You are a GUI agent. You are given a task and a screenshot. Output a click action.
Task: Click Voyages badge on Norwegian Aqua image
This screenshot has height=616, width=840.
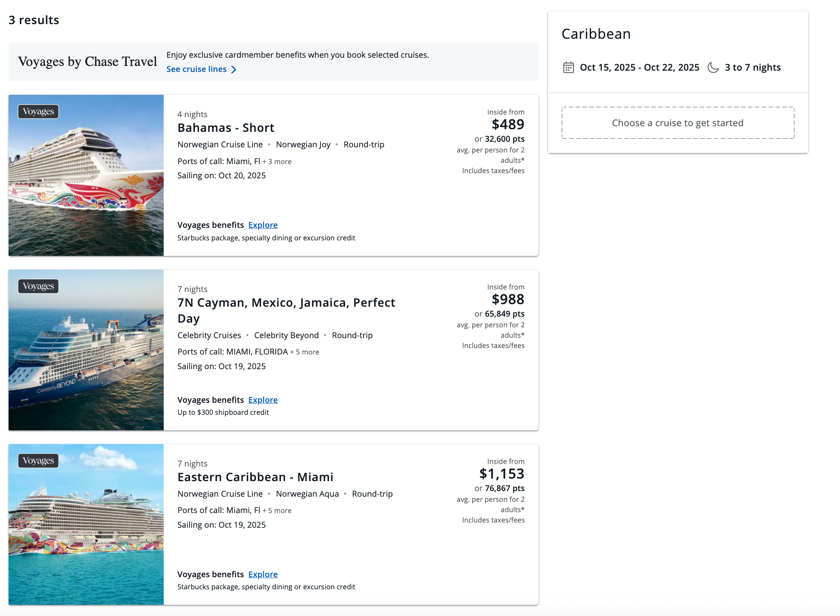point(38,461)
